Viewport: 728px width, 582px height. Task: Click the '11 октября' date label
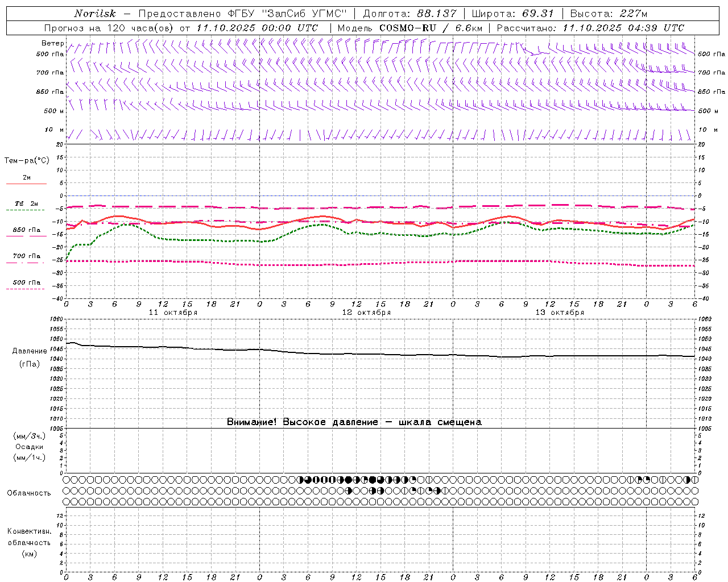pos(173,313)
